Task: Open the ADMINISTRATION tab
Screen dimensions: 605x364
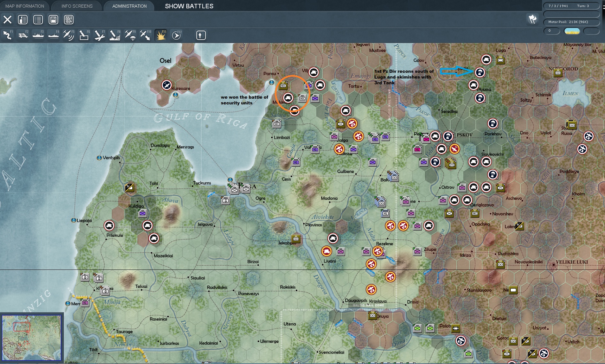Action: pos(129,6)
